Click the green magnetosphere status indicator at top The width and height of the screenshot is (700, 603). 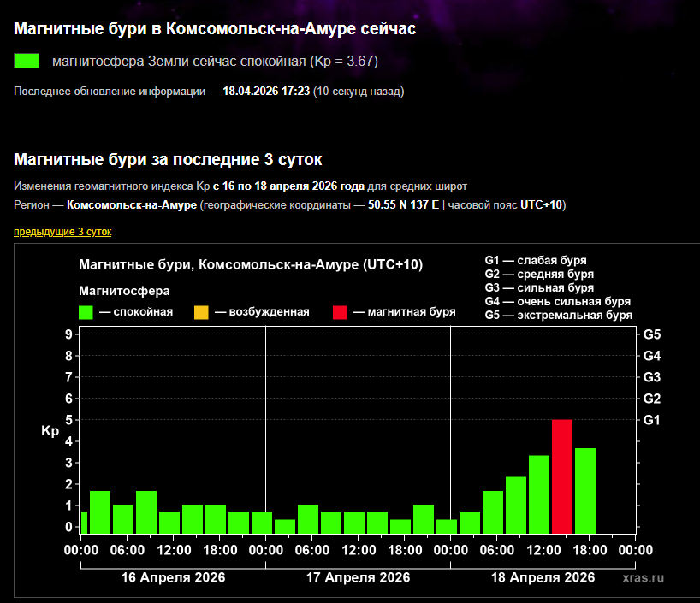click(x=27, y=61)
